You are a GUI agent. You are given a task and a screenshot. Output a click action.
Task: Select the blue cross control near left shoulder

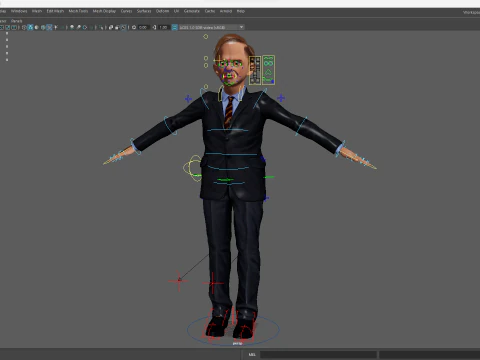click(188, 99)
